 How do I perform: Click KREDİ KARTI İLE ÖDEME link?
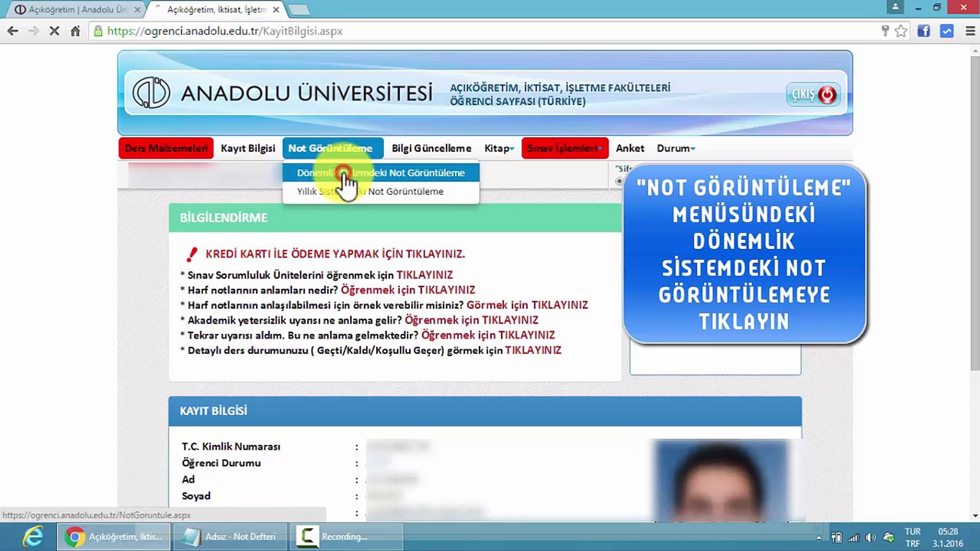(335, 254)
